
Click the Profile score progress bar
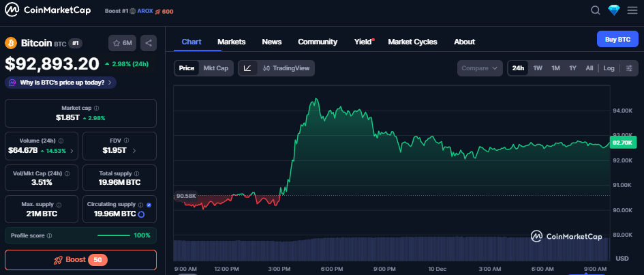point(114,235)
